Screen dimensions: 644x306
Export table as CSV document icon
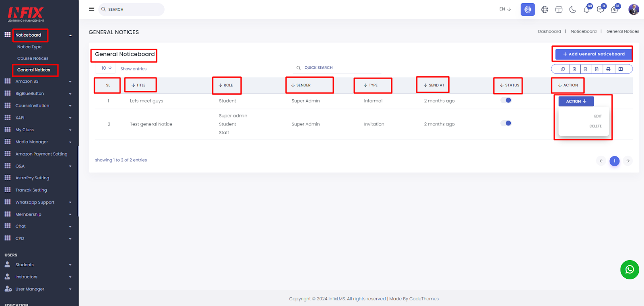pos(586,69)
